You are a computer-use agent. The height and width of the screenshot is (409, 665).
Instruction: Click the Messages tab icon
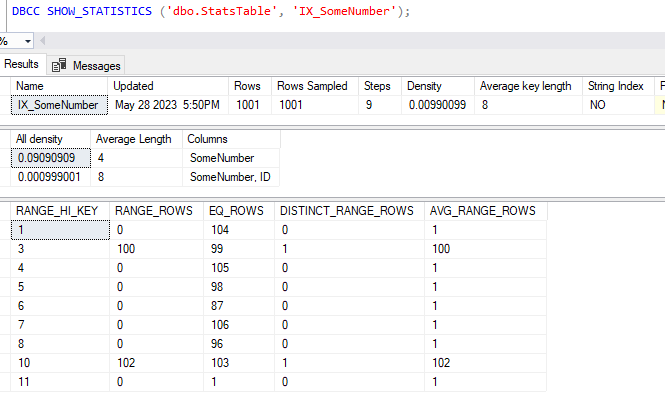click(61, 65)
